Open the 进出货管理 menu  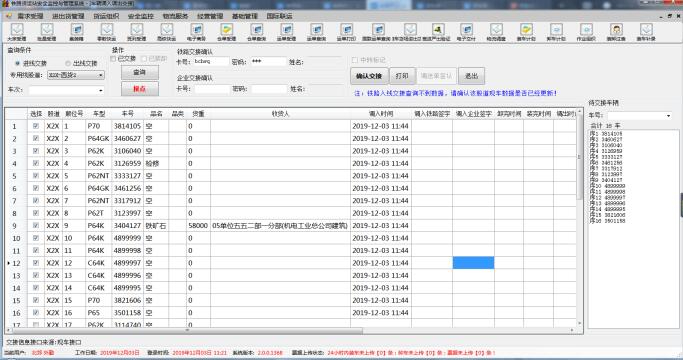tap(68, 16)
